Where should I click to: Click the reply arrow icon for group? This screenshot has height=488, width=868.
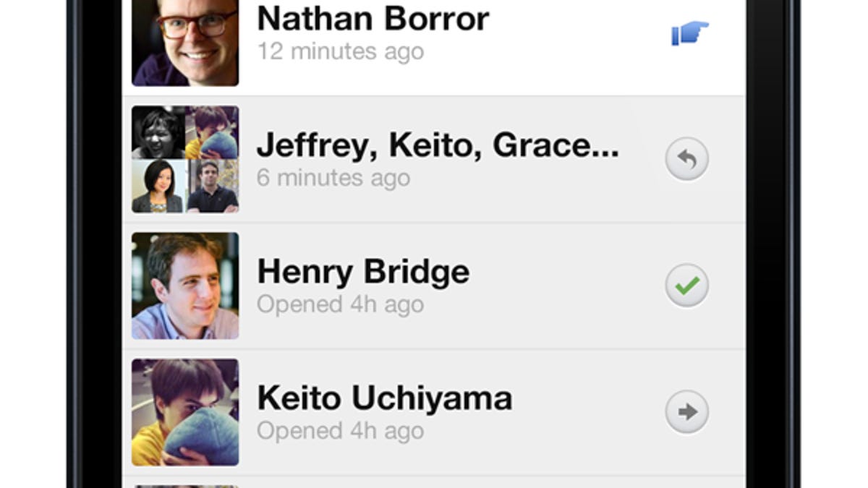pyautogui.click(x=686, y=159)
